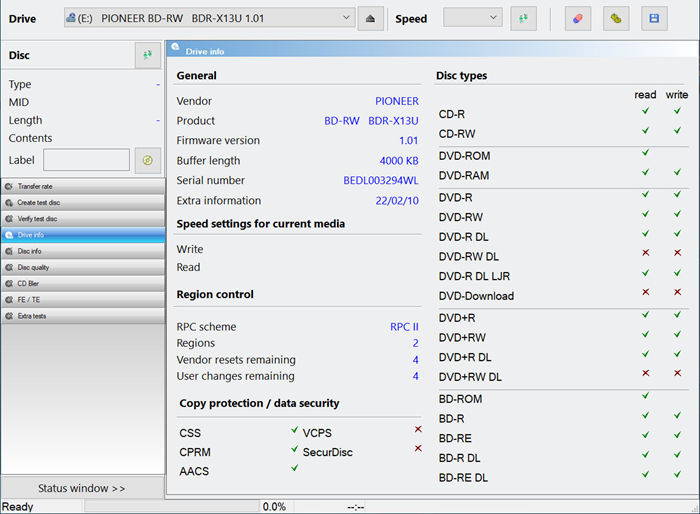Viewport: 700px width, 514px height.
Task: Click the Drive info panel header
Action: pyautogui.click(x=432, y=50)
